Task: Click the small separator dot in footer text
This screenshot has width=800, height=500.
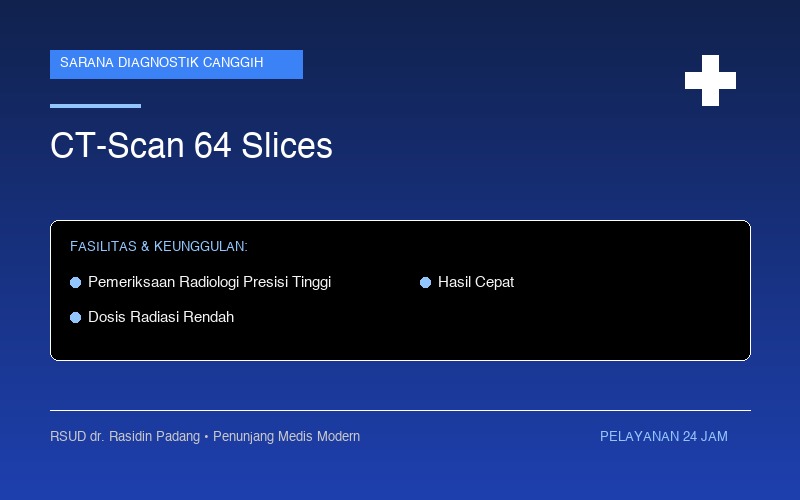Action: tap(206, 437)
